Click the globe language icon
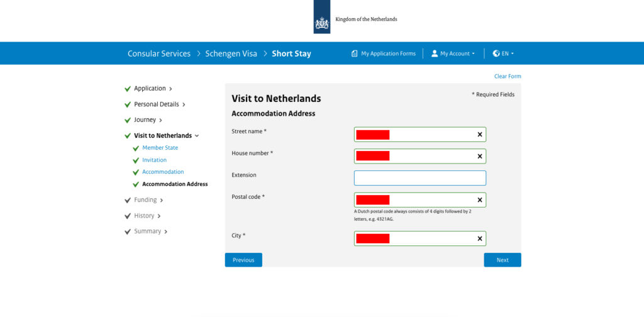 point(496,53)
